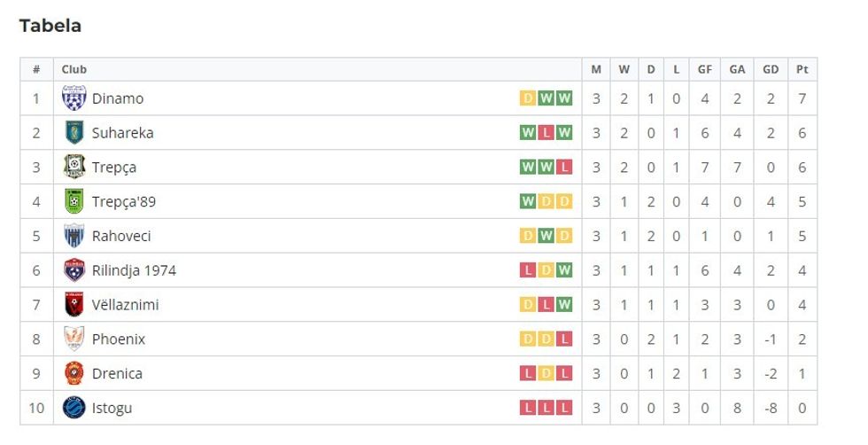The width and height of the screenshot is (868, 445).
Task: Click the Trepça club crest icon
Action: click(x=74, y=167)
